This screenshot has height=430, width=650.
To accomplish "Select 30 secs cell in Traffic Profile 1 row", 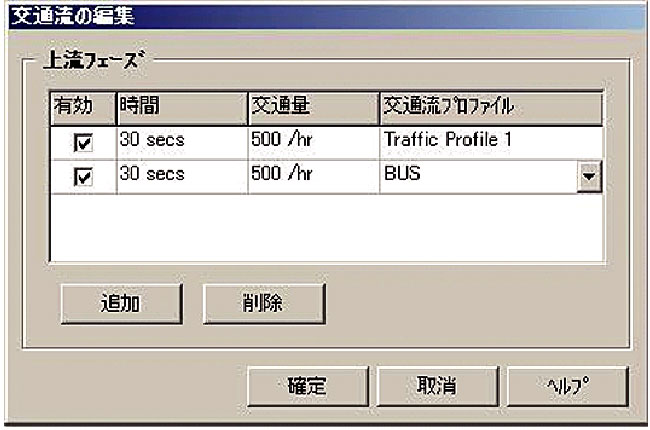I will point(182,142).
